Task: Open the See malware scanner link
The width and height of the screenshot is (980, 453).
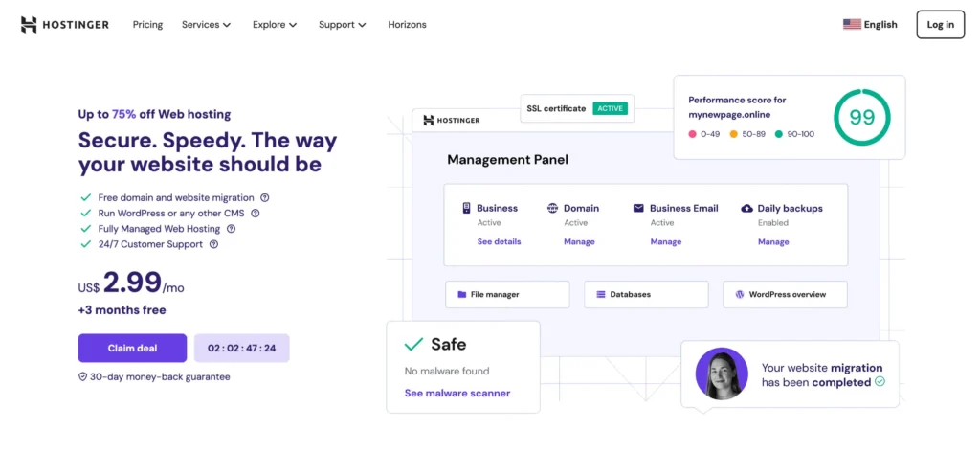Action: pyautogui.click(x=457, y=393)
